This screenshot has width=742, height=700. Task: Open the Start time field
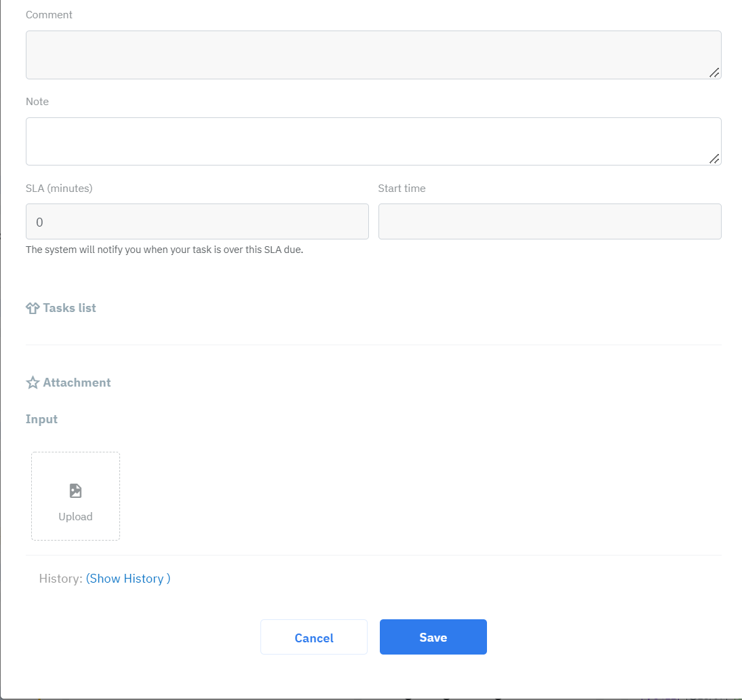(x=549, y=222)
